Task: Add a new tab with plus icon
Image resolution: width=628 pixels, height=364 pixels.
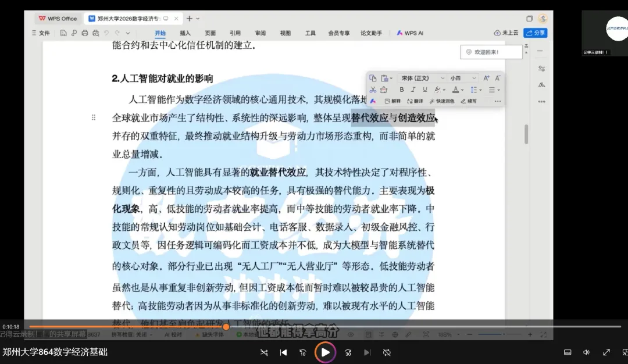Action: [190, 19]
